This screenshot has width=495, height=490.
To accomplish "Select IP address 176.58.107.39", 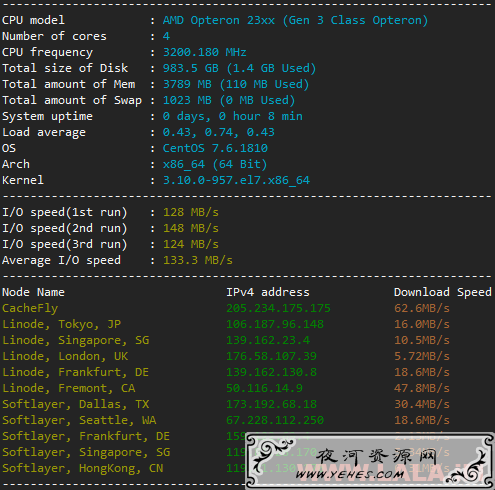I will (x=271, y=356).
